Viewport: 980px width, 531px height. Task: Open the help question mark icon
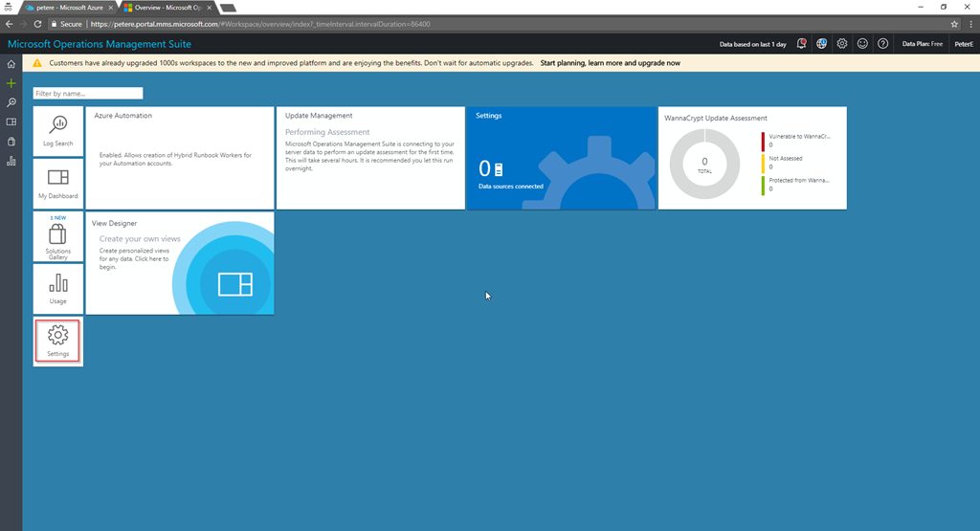(882, 44)
